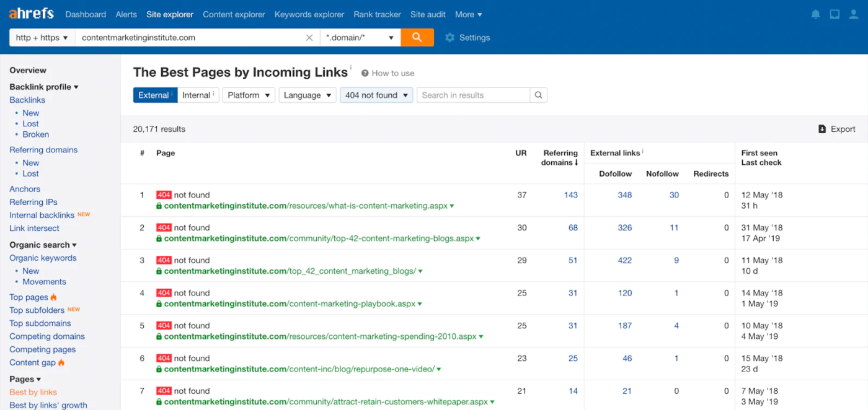Open Best by links in the sidebar
Screen dimensions: 868x410
33,392
